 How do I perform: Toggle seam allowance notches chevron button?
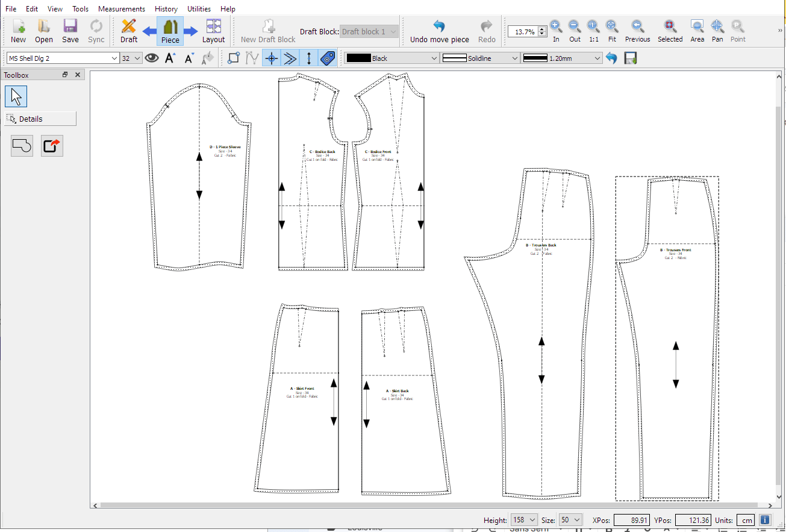tap(290, 58)
